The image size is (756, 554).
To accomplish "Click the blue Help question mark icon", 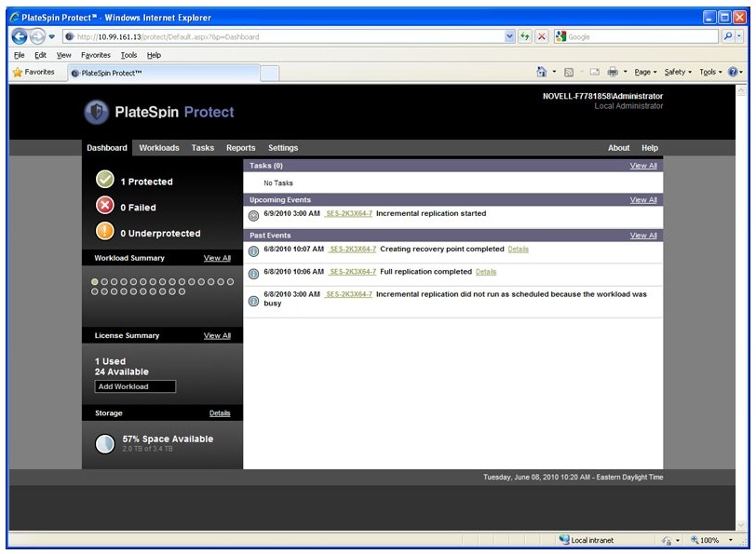I will 733,72.
